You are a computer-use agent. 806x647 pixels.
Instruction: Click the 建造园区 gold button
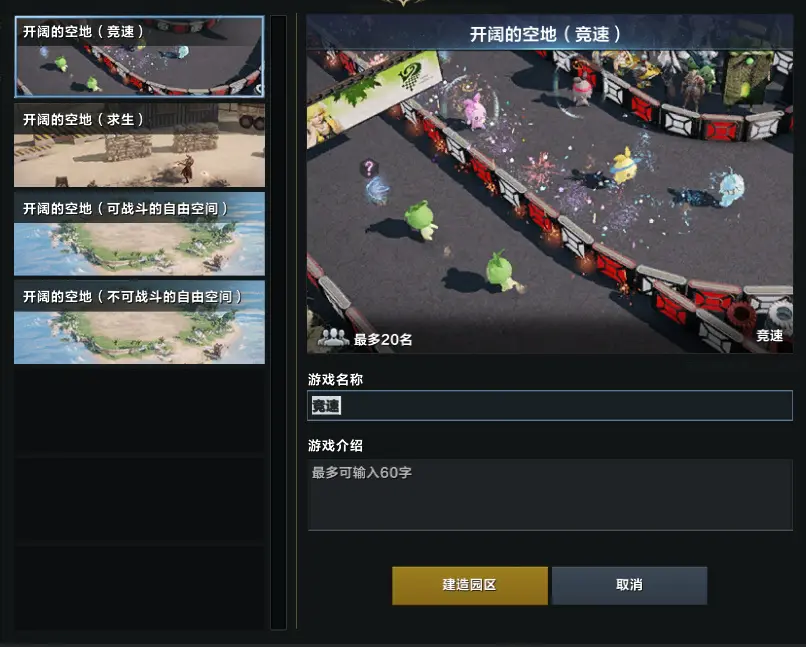[x=469, y=585]
